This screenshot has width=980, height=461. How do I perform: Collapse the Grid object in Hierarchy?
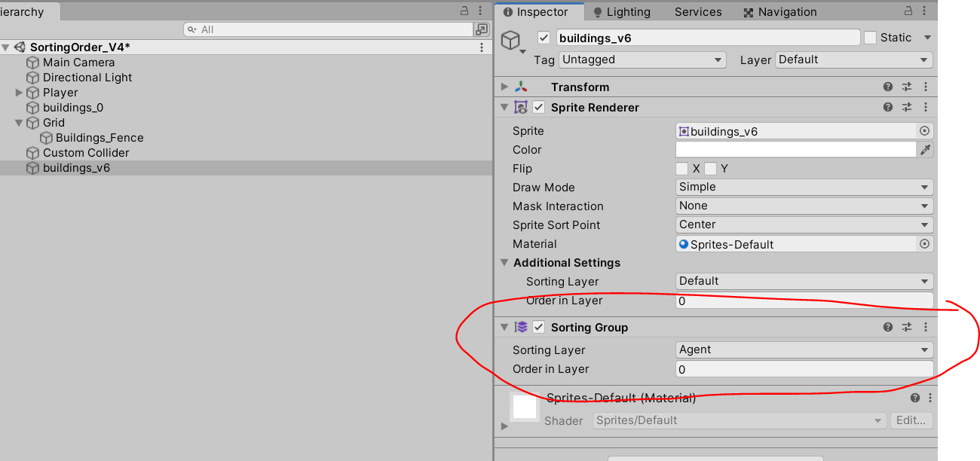(19, 123)
